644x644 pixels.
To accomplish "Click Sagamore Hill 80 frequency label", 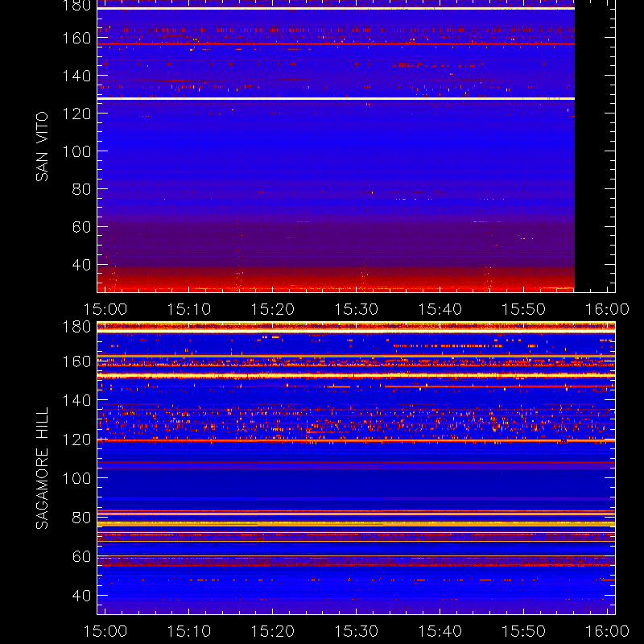I will pyautogui.click(x=82, y=518).
